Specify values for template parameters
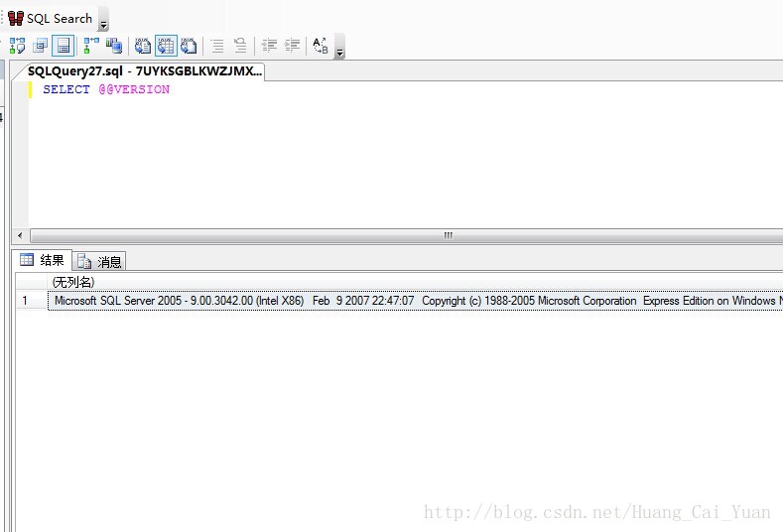The width and height of the screenshot is (783, 532). (321, 46)
